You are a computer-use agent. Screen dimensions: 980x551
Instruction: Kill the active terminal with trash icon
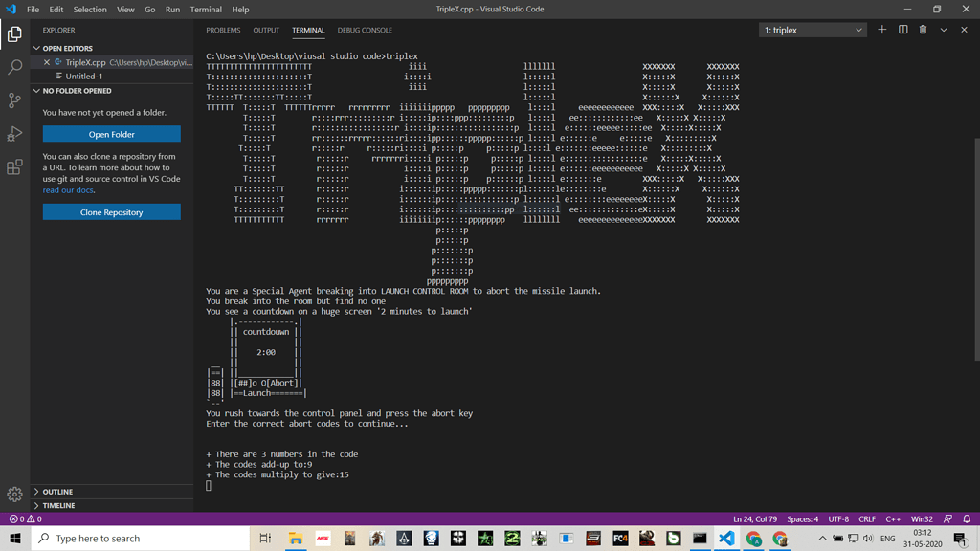pyautogui.click(x=922, y=30)
